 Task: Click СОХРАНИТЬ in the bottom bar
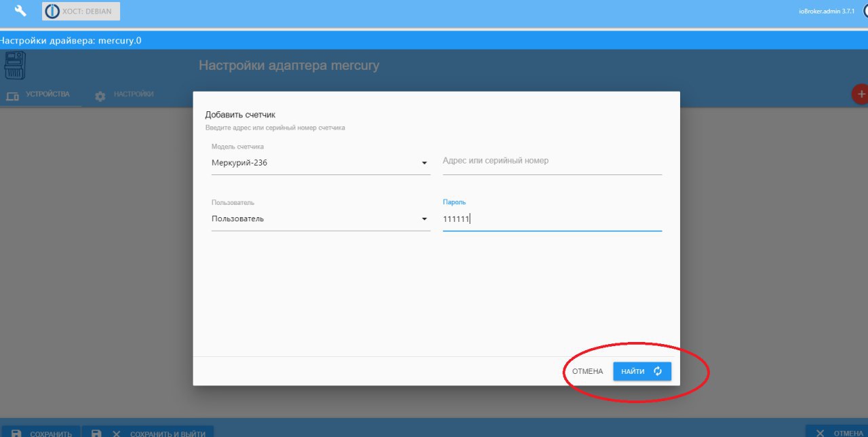tap(41, 431)
